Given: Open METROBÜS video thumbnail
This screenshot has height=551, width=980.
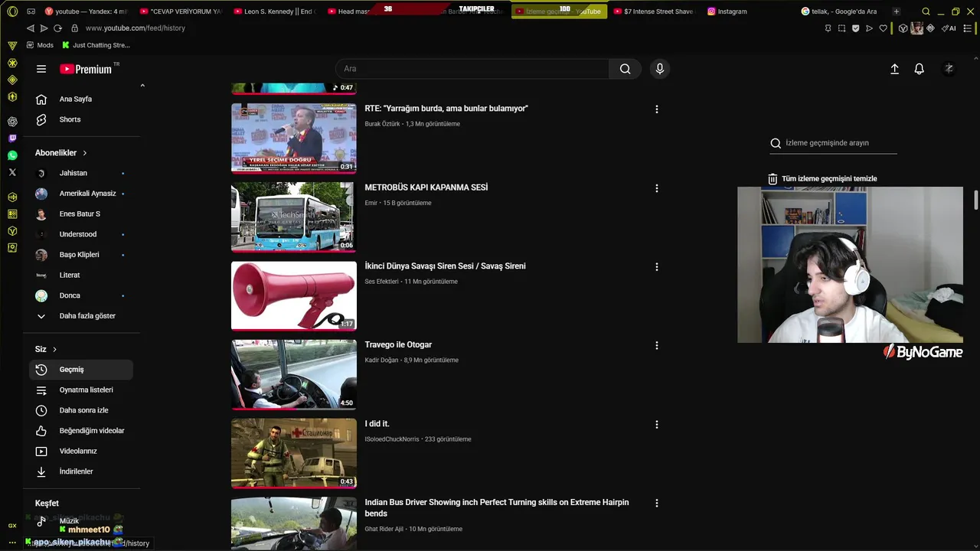Looking at the screenshot, I should (294, 217).
